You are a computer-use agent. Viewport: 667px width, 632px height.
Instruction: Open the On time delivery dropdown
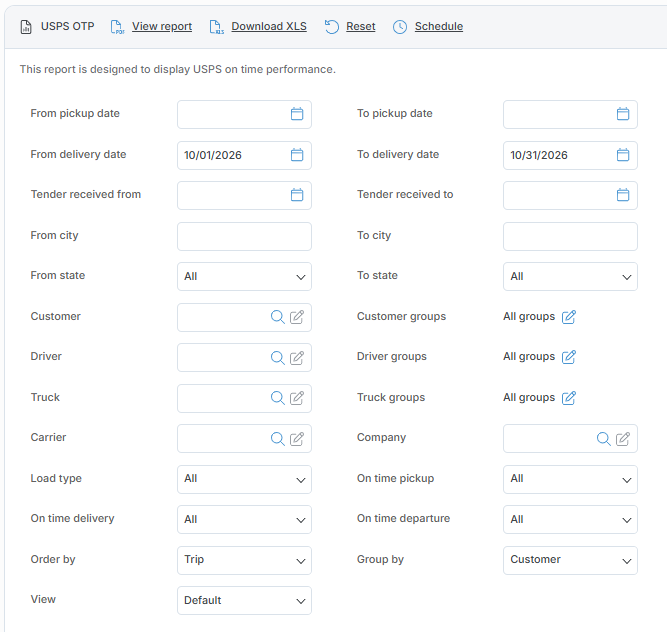(244, 519)
